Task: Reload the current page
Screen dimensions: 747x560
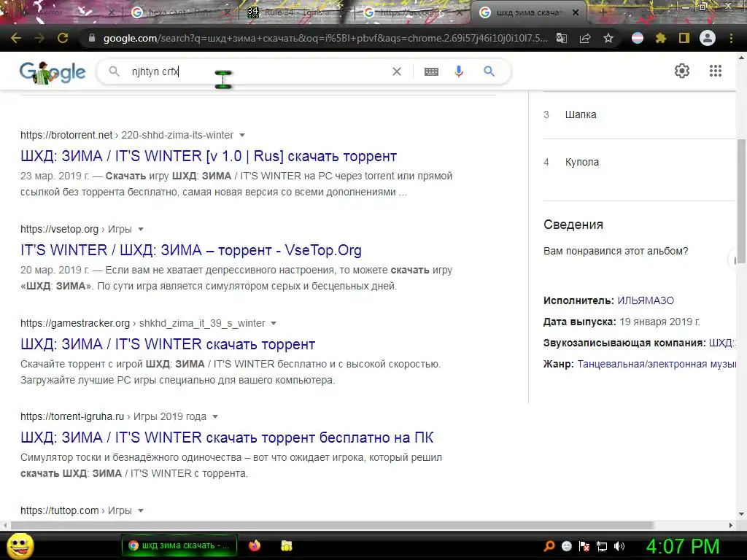Action: 63,38
